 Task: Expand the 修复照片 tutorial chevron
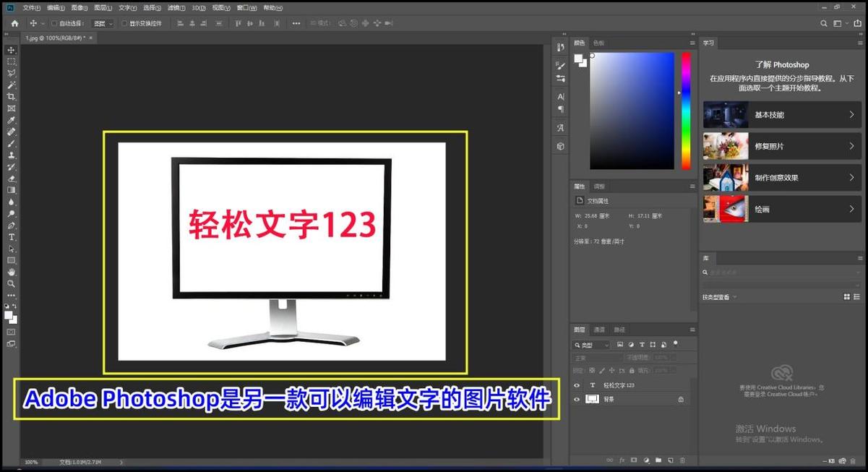pos(851,146)
